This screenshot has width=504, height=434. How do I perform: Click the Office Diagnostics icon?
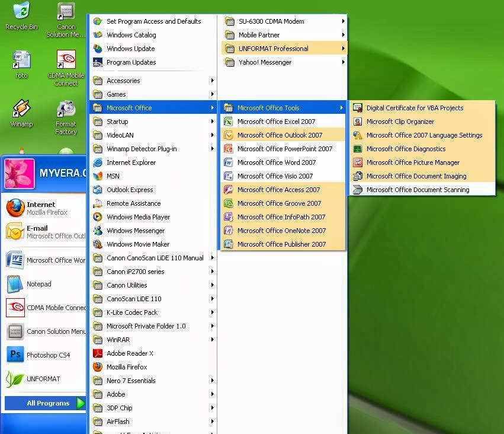pos(358,149)
